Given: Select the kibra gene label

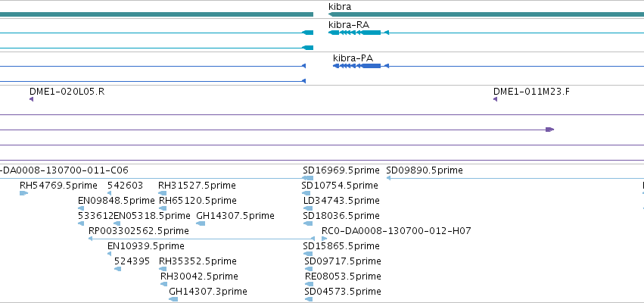Looking at the screenshot, I should (340, 7).
